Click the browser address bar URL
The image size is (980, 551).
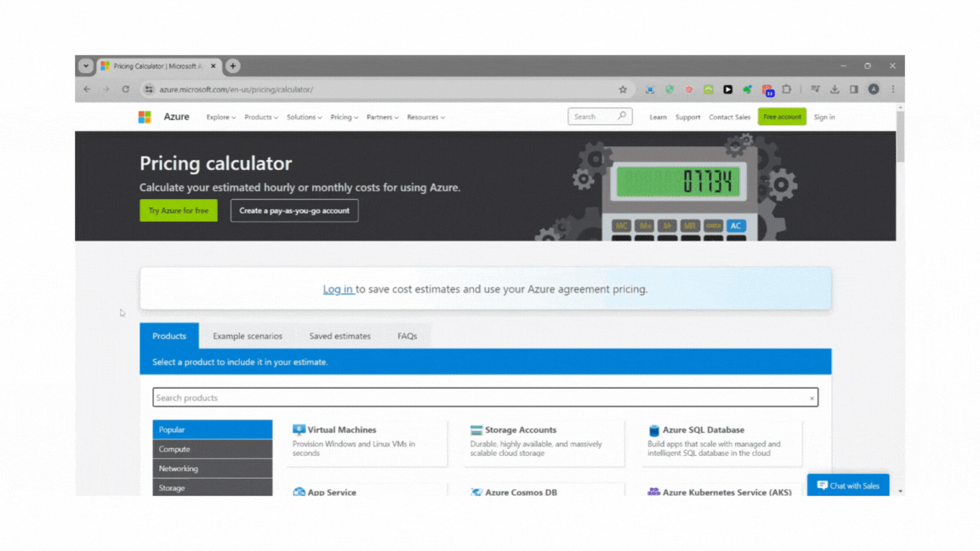click(x=236, y=89)
